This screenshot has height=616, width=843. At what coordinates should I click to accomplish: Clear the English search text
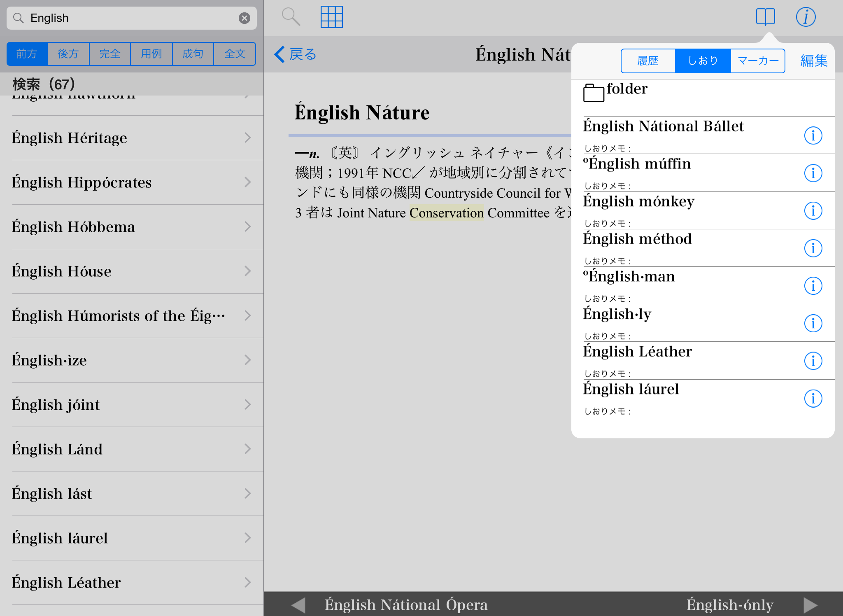245,18
